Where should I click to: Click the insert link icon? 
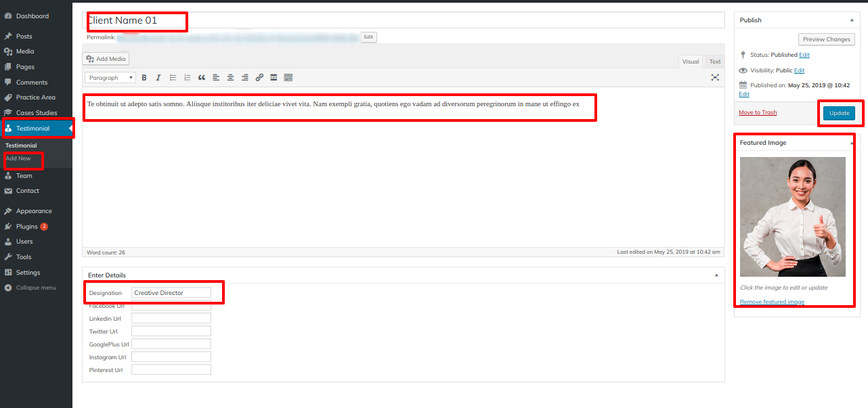[x=259, y=78]
